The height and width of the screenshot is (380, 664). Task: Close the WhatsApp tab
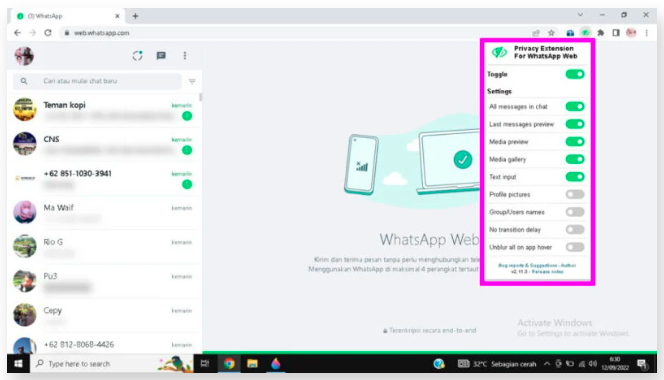coord(117,16)
